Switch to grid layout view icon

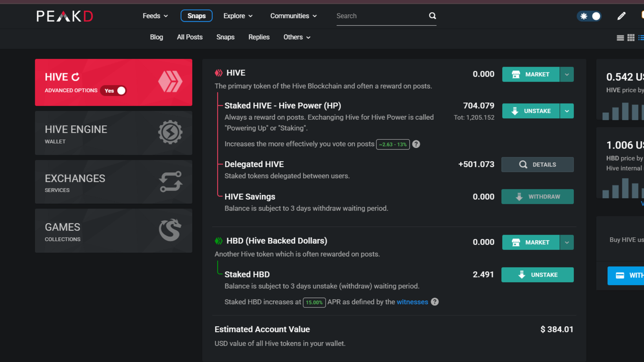(x=631, y=38)
